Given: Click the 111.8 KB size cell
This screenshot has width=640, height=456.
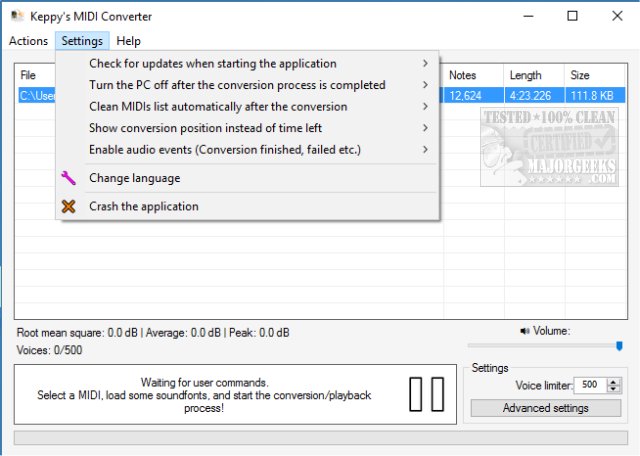Looking at the screenshot, I should pyautogui.click(x=595, y=96).
